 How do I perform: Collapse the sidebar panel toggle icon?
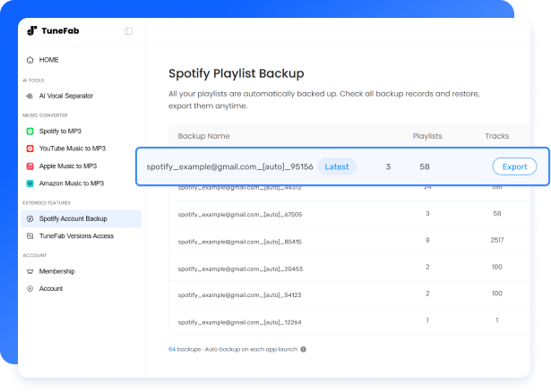(x=129, y=31)
